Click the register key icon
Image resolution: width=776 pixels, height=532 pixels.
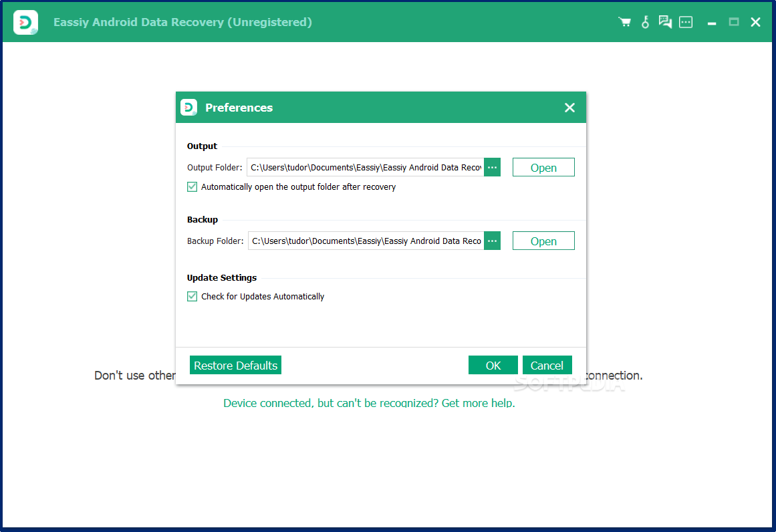(x=646, y=22)
